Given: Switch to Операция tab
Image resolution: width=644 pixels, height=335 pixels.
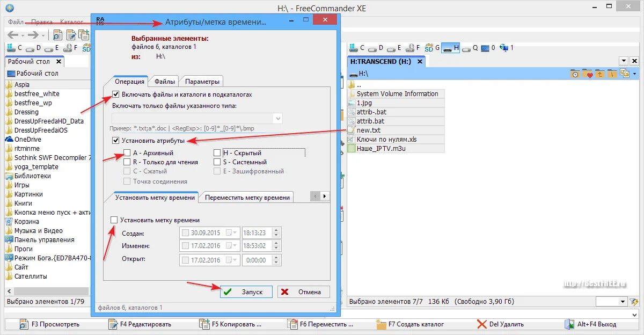Looking at the screenshot, I should point(130,82).
